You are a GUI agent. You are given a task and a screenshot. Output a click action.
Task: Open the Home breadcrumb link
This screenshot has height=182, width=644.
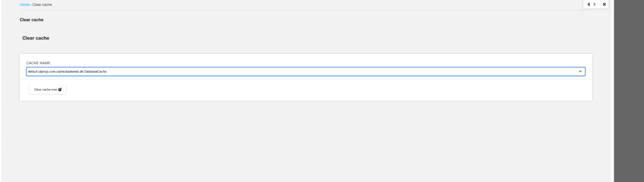point(24,4)
